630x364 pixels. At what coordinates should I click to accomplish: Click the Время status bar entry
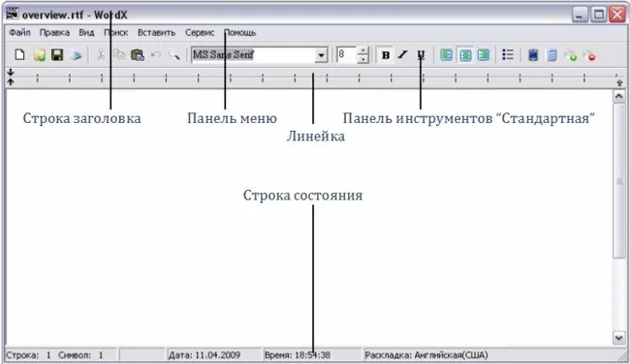click(x=298, y=355)
